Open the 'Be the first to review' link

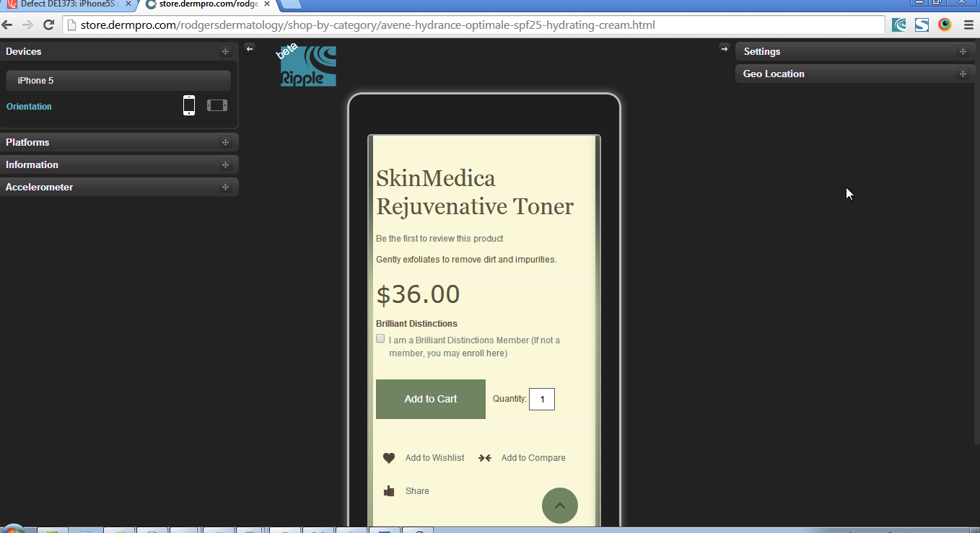[439, 239]
